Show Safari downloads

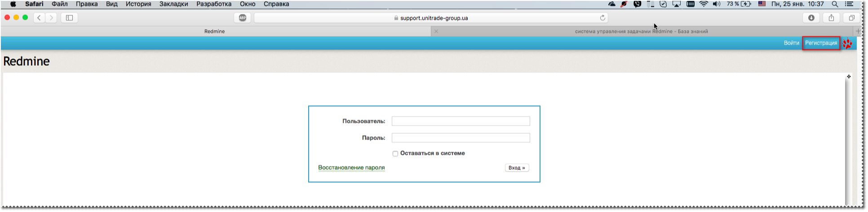pos(811,18)
